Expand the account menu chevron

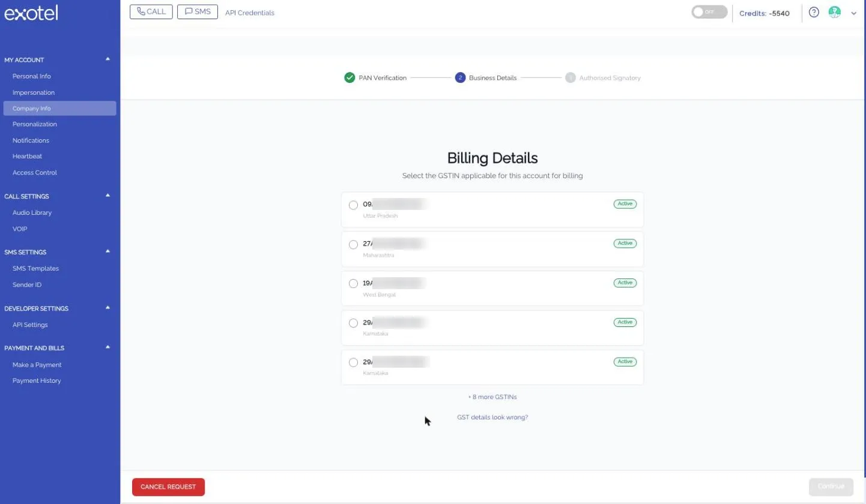853,13
